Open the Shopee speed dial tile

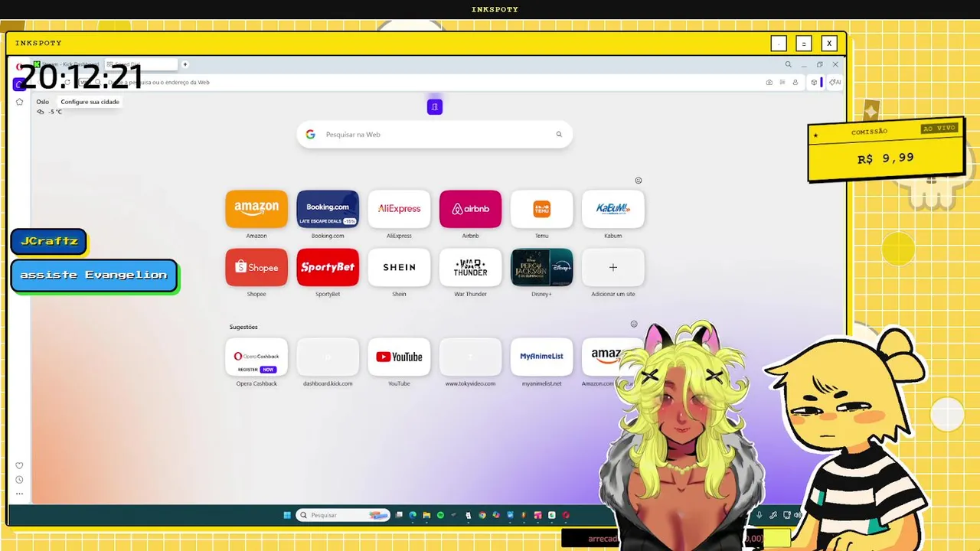point(256,267)
